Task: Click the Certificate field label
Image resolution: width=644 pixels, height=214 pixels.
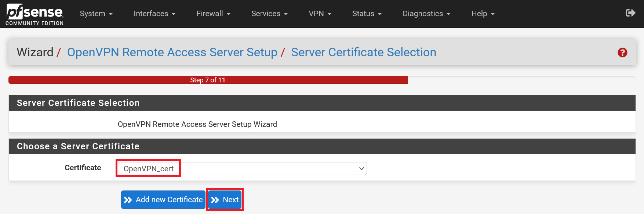Action: pos(83,168)
